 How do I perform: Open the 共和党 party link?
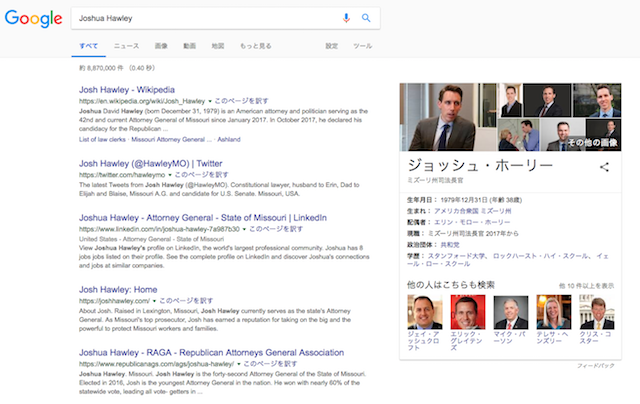point(450,244)
